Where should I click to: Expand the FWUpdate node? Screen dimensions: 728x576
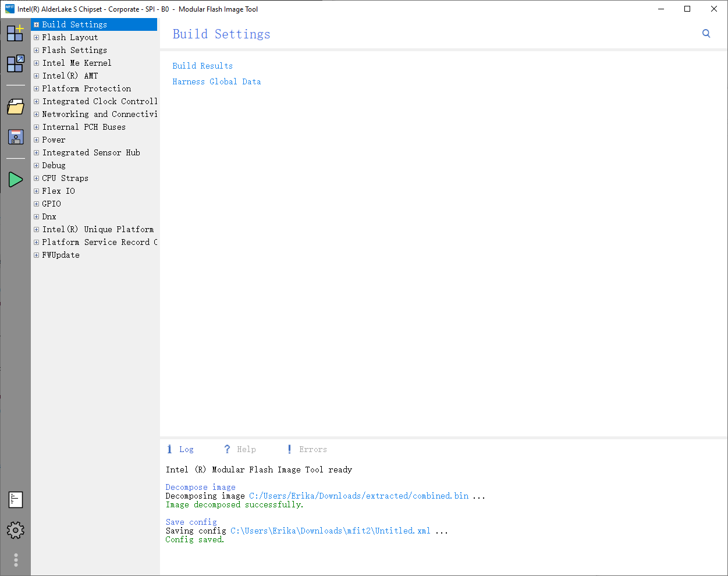pos(35,255)
